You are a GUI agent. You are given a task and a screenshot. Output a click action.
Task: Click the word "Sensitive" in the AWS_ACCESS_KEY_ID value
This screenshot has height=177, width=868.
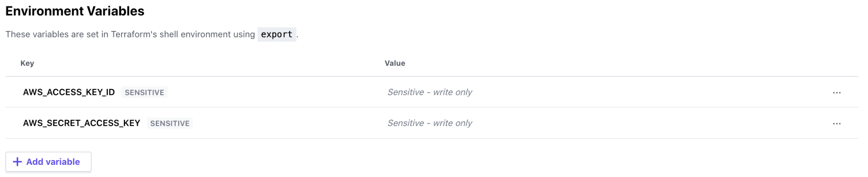pos(406,92)
